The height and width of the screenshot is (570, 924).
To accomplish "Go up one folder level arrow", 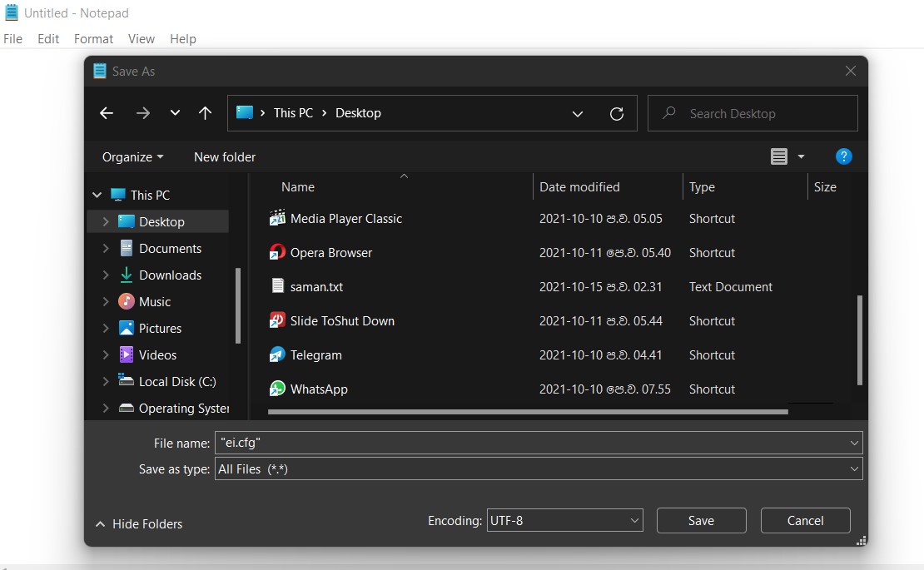I will [x=205, y=113].
